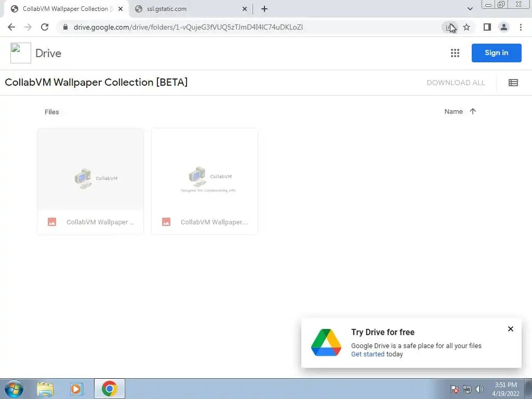The height and width of the screenshot is (399, 532).
Task: Click the Name sort option
Action: 453,111
